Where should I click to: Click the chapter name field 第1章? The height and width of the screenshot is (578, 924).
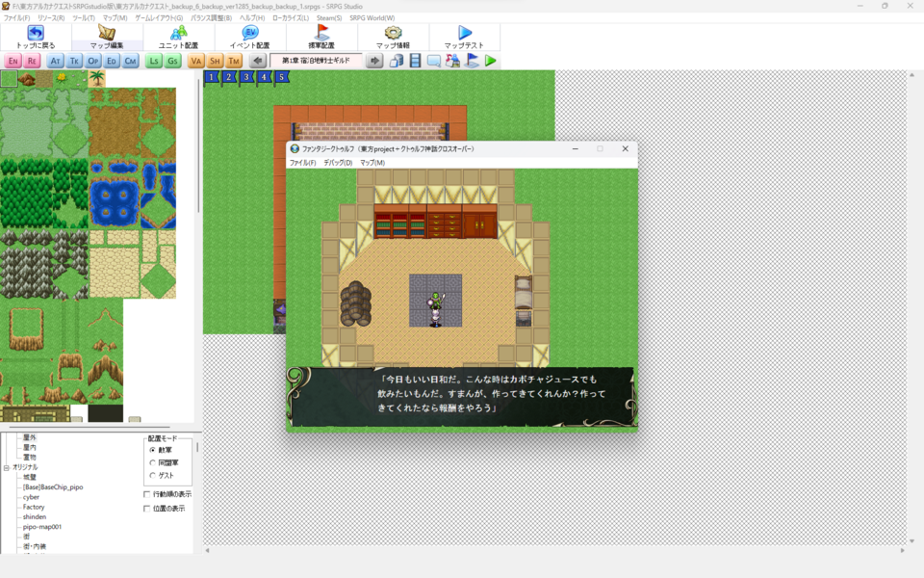pos(316,61)
